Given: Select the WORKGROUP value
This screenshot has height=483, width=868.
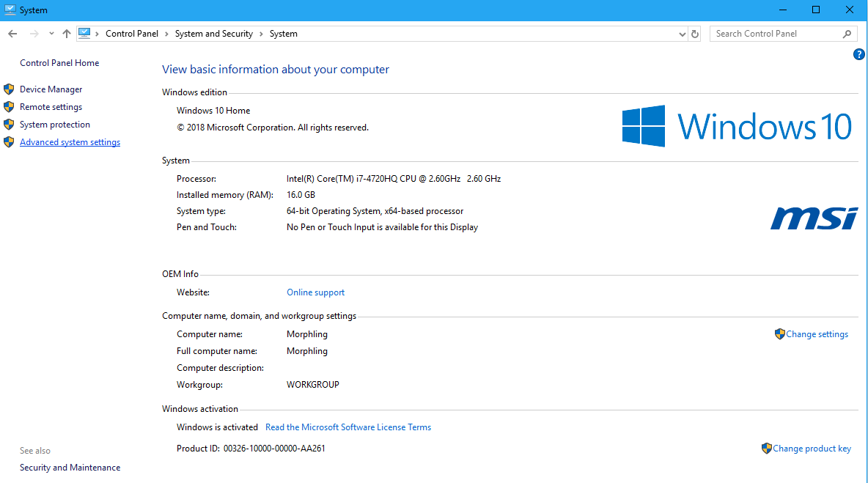Looking at the screenshot, I should [313, 385].
